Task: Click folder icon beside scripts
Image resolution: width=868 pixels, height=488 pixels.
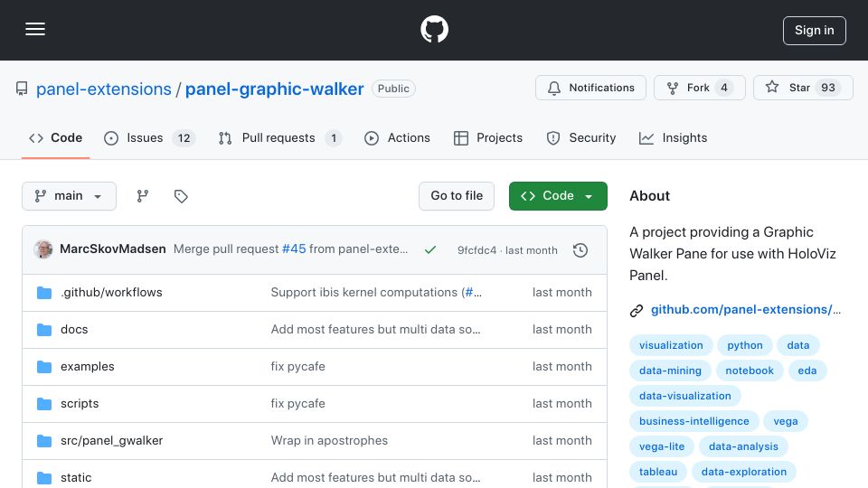Action: (x=44, y=404)
